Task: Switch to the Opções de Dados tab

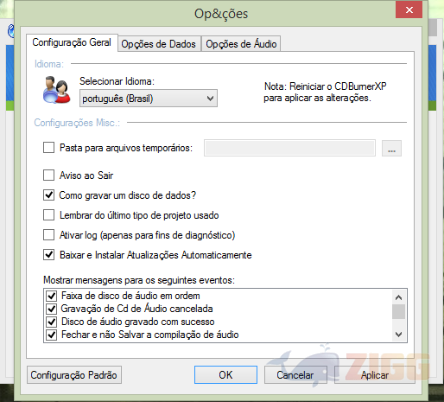Action: click(x=159, y=44)
